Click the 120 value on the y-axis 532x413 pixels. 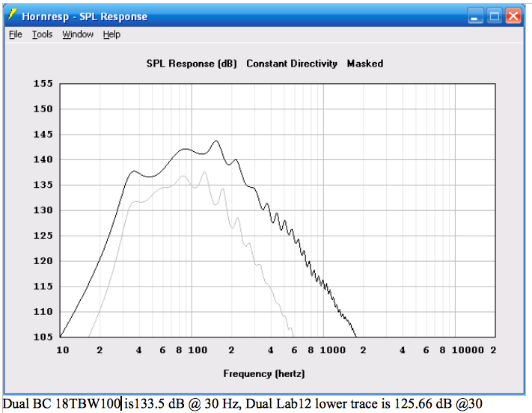tap(43, 261)
